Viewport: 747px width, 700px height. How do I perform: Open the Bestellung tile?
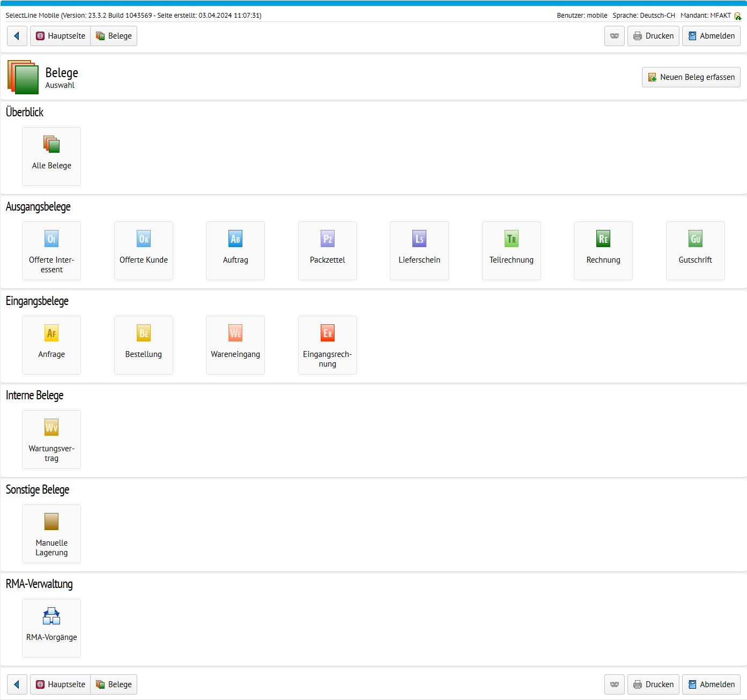coord(144,345)
